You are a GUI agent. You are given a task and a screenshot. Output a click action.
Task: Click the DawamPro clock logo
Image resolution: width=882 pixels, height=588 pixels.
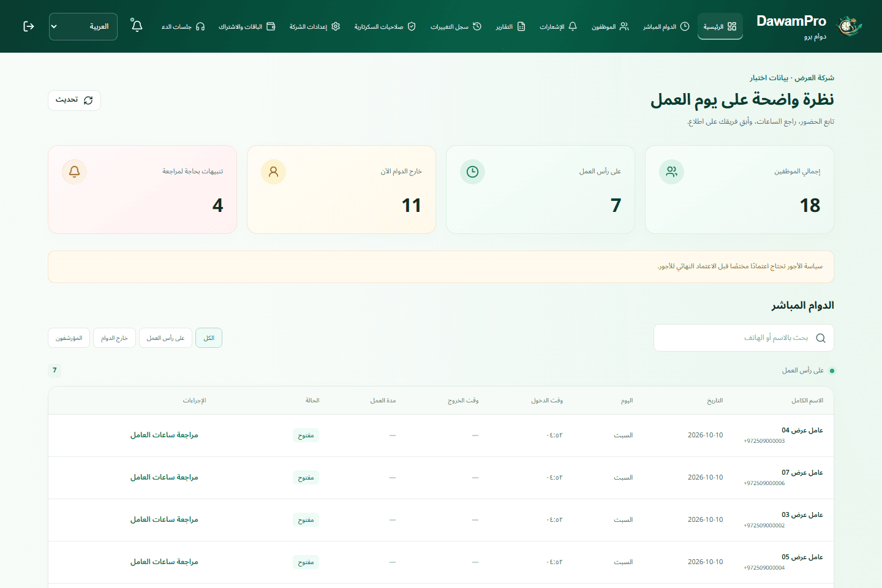click(849, 26)
